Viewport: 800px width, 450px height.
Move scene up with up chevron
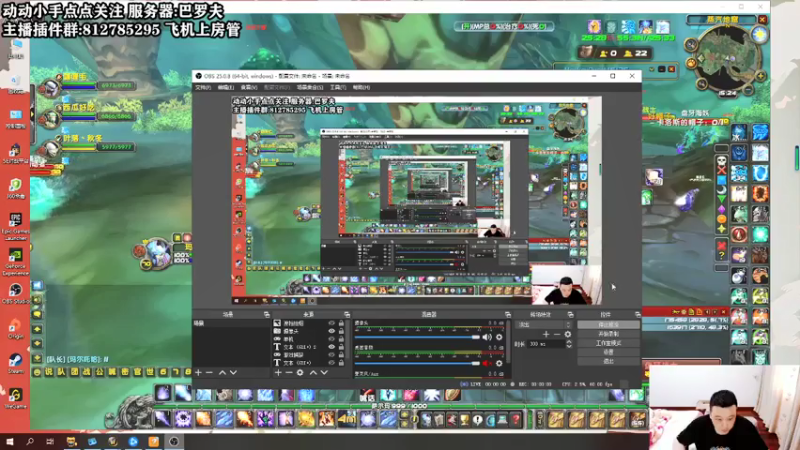coord(222,372)
